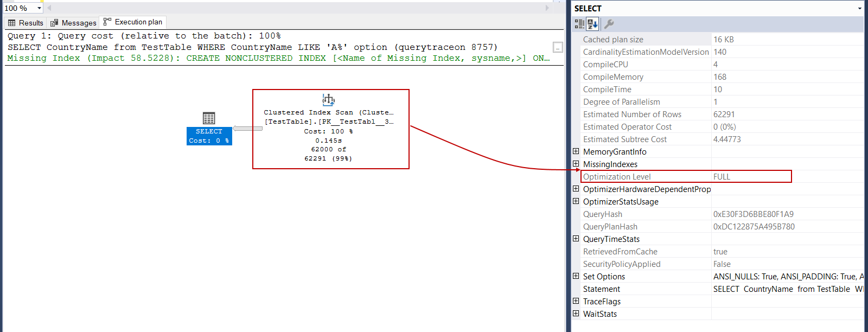Click the Missing Index suggestion text
Screen dimensions: 868x332
click(x=278, y=58)
